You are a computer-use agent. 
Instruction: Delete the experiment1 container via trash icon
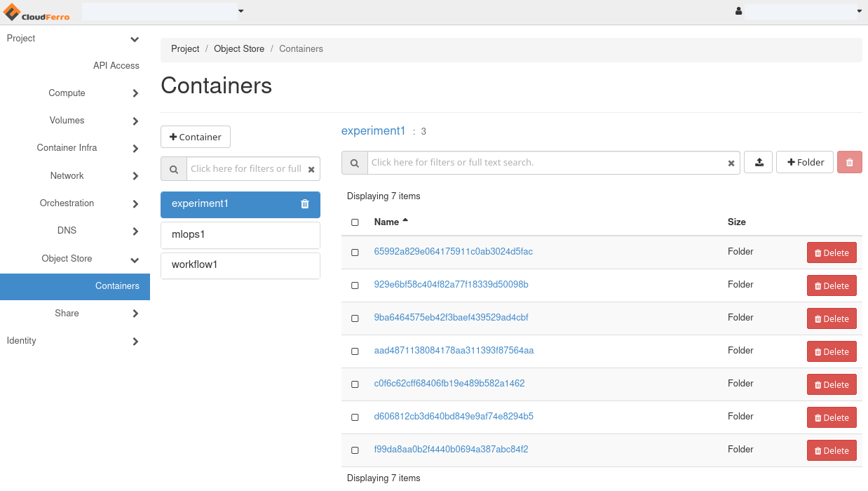(304, 204)
